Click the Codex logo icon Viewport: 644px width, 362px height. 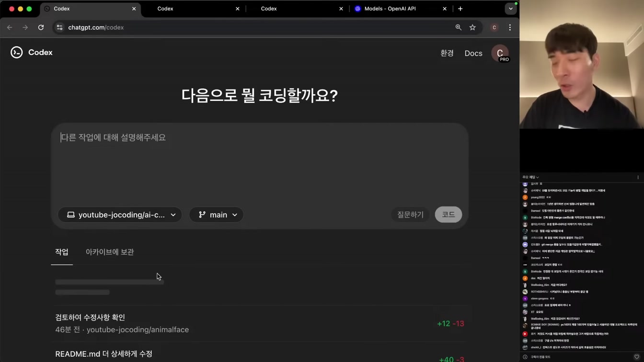point(17,53)
